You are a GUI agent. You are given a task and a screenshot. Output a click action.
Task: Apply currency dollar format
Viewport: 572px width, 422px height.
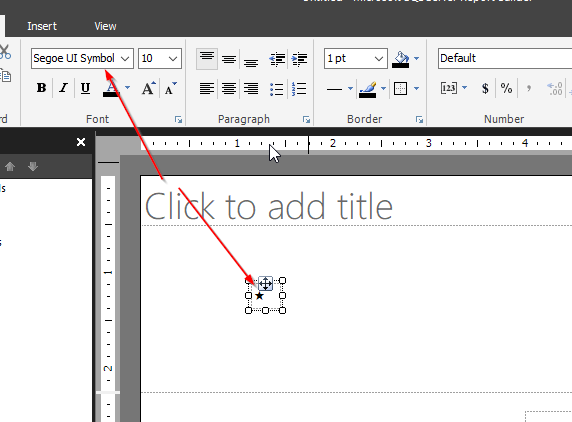click(x=485, y=88)
